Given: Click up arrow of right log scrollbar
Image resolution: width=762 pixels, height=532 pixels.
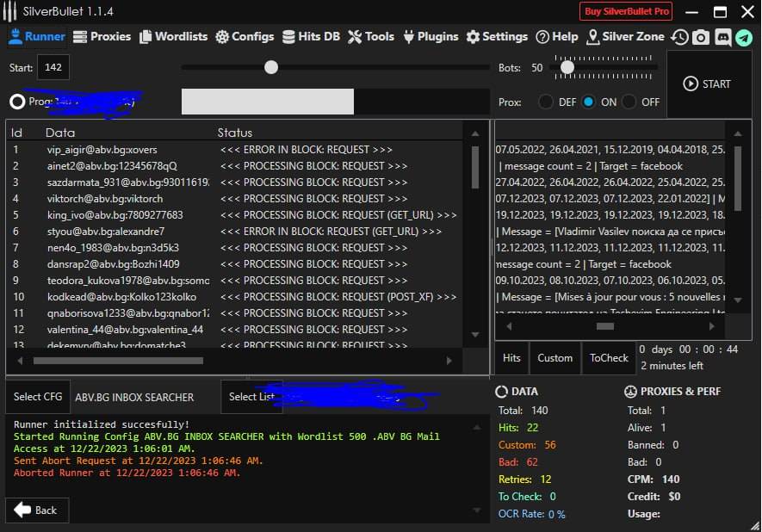Looking at the screenshot, I should 737,133.
